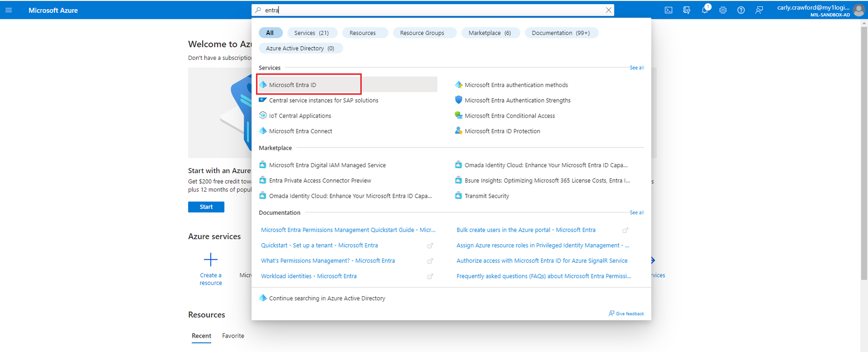Filter results by Azure Active Directory (0)
Image resolution: width=868 pixels, height=352 pixels.
point(300,48)
